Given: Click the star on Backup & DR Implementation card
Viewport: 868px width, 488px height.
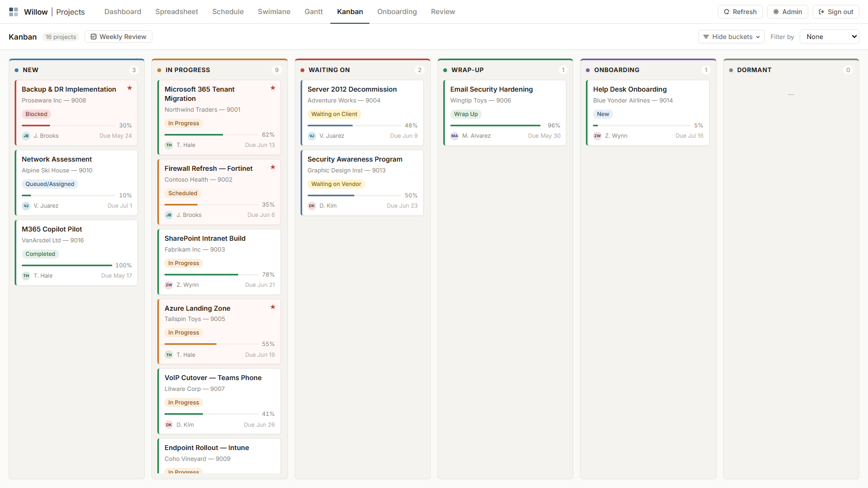Looking at the screenshot, I should click(130, 88).
